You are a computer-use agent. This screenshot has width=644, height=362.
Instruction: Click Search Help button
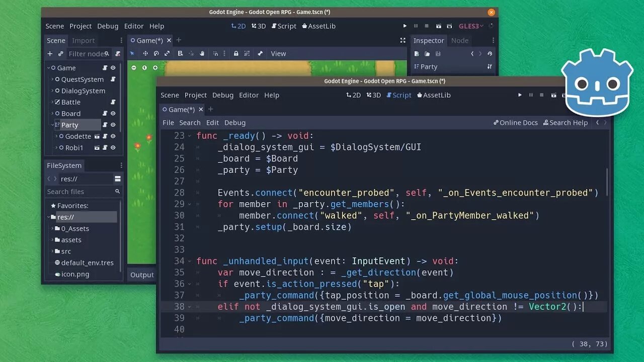(x=566, y=123)
